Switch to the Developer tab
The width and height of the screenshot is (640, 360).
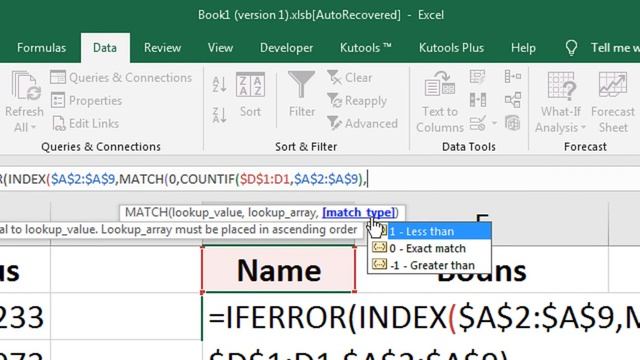point(287,48)
